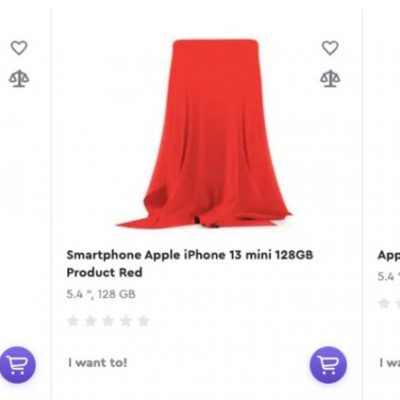Select second cut-off star on right card
The width and height of the screenshot is (400, 400).
point(398,304)
